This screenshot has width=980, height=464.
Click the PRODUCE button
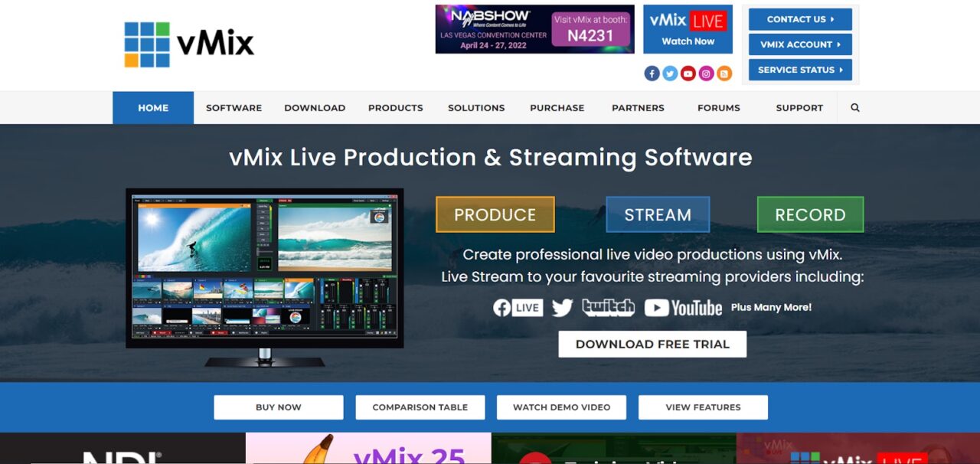pyautogui.click(x=495, y=214)
